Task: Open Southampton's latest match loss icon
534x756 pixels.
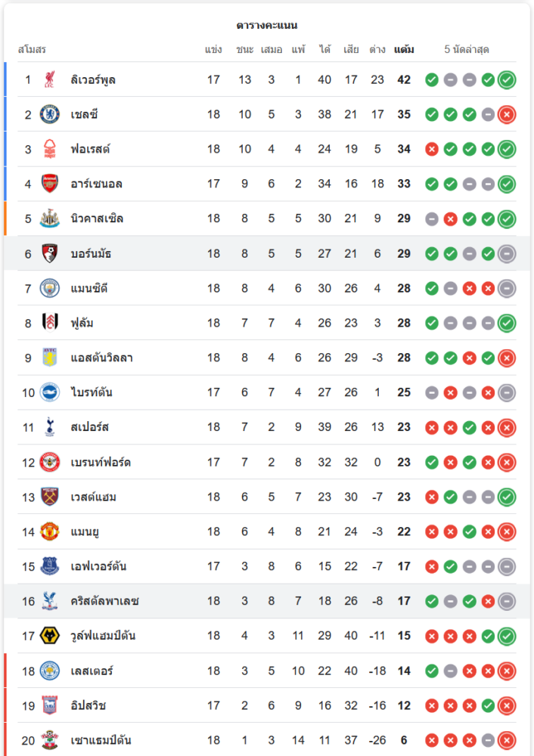Action: coord(507,740)
